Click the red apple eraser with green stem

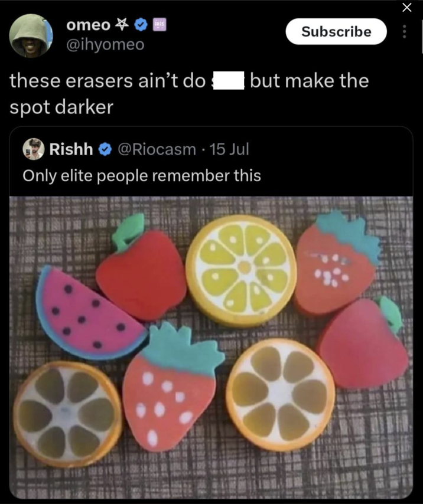point(141,270)
